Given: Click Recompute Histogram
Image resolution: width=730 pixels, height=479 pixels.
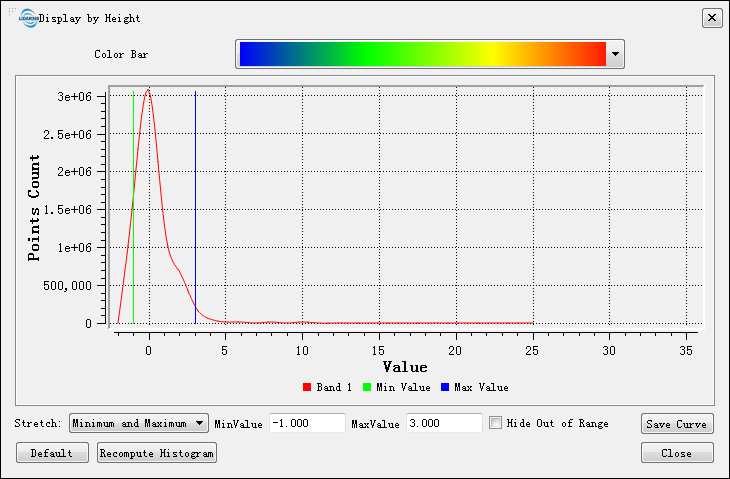Looking at the screenshot, I should (157, 453).
